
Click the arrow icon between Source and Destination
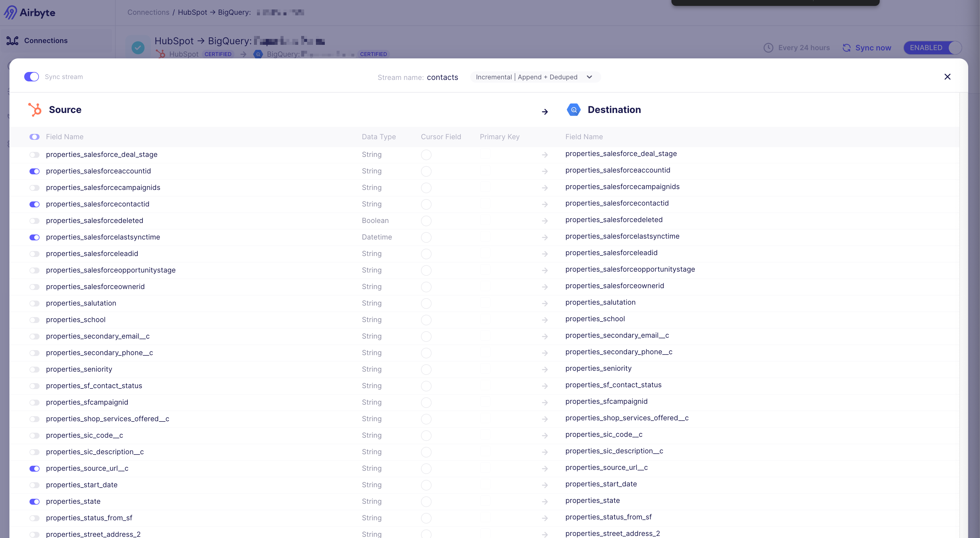point(545,111)
